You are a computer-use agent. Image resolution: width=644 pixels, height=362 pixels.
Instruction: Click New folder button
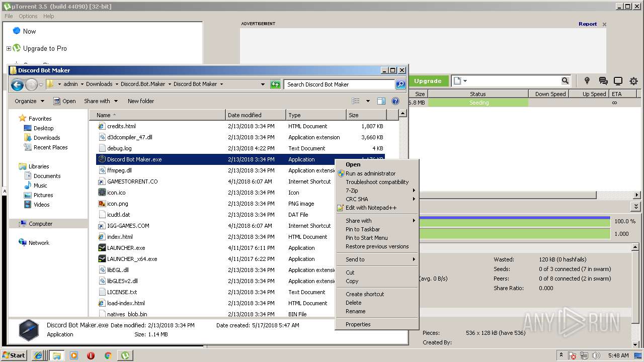point(141,101)
